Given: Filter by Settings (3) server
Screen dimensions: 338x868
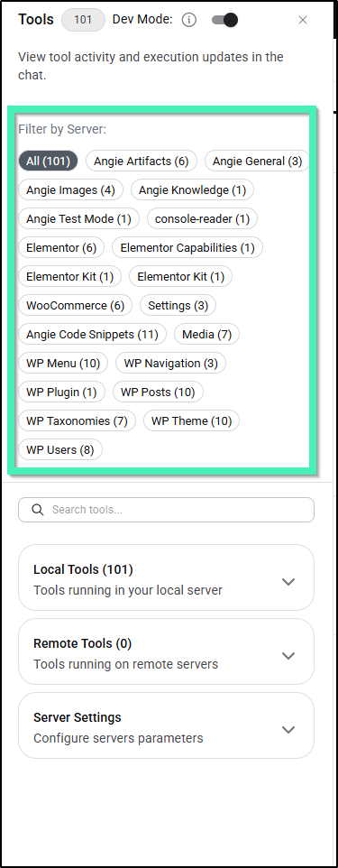Looking at the screenshot, I should click(x=178, y=305).
